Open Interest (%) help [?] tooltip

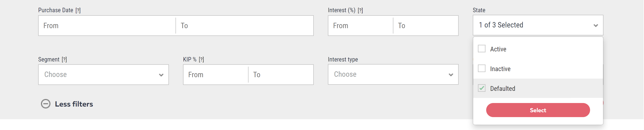360,10
